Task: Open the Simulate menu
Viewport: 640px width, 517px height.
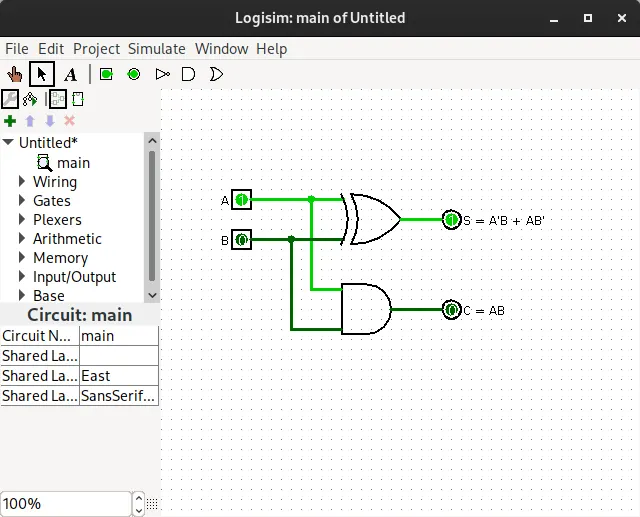Action: point(157,49)
